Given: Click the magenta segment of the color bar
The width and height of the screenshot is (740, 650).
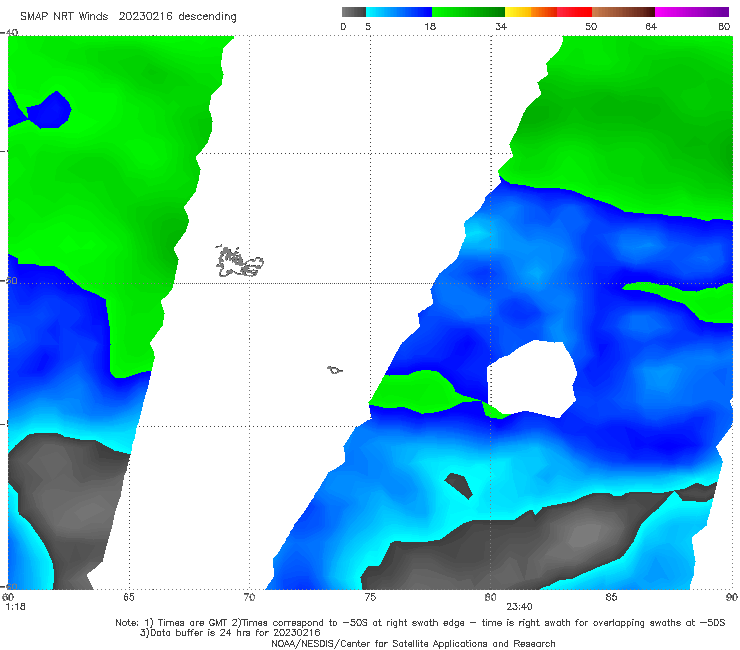Looking at the screenshot, I should (692, 12).
